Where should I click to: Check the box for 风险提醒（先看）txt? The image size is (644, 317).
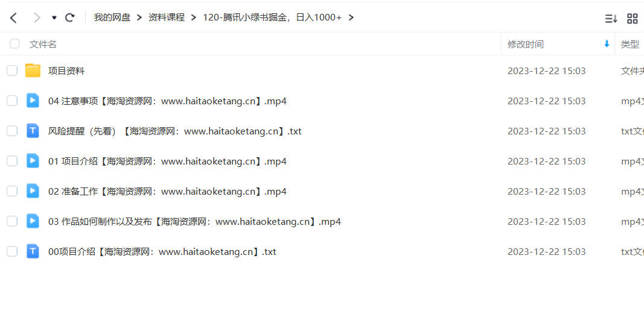point(12,131)
